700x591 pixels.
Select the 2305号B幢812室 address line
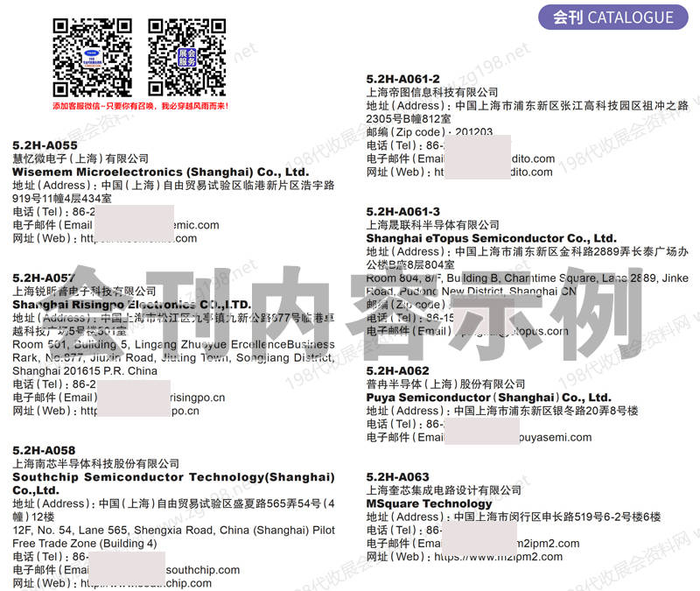[x=409, y=119]
